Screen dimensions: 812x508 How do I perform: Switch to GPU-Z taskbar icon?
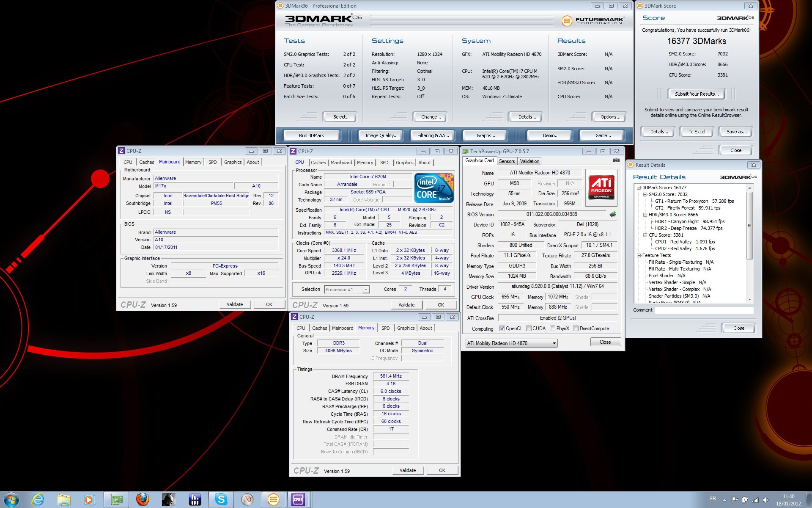116,500
